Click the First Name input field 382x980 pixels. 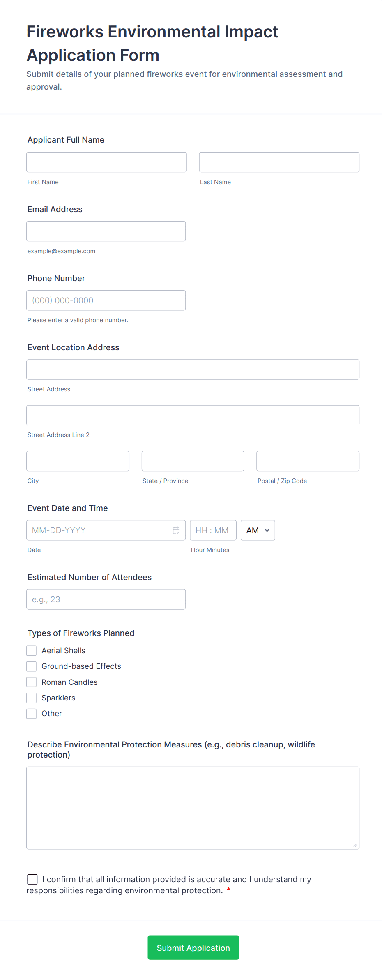click(106, 162)
